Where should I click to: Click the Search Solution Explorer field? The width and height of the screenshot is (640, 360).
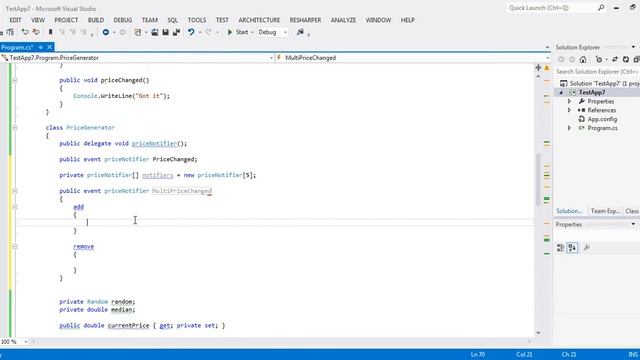596,71
